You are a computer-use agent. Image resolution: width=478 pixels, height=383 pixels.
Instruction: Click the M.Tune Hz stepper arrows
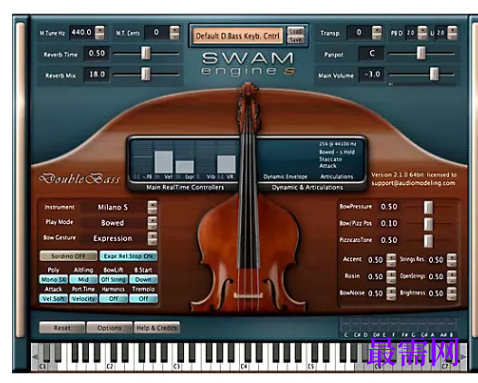pos(100,32)
